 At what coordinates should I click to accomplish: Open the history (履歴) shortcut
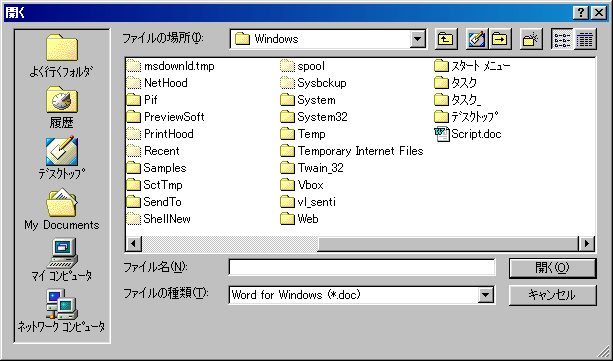(x=61, y=108)
